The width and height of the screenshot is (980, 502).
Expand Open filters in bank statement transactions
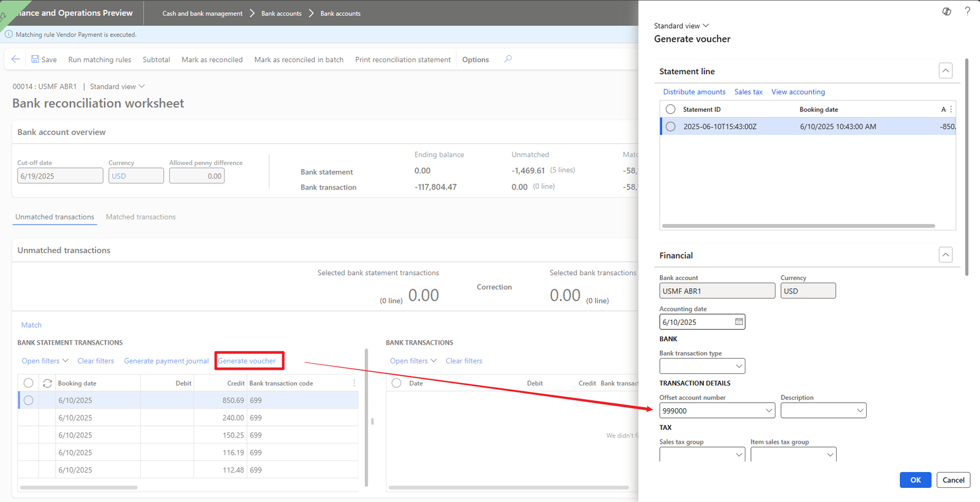(x=45, y=361)
